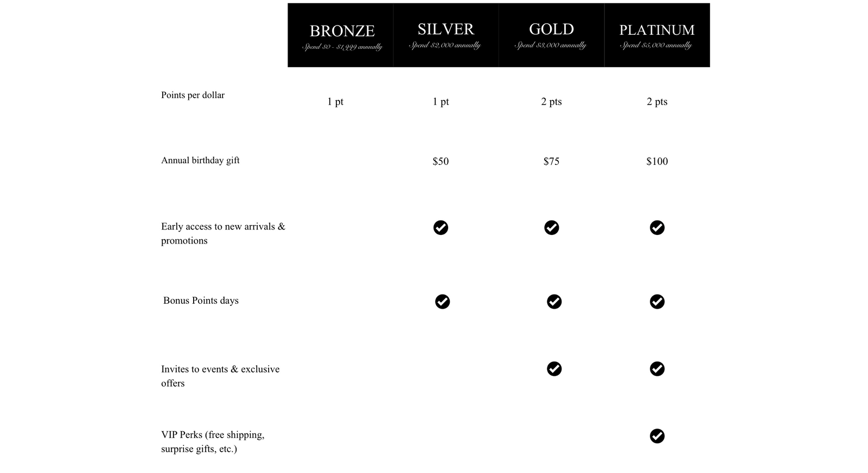This screenshot has width=868, height=473.
Task: Click Bronze's 1 pt per dollar value
Action: tap(335, 101)
